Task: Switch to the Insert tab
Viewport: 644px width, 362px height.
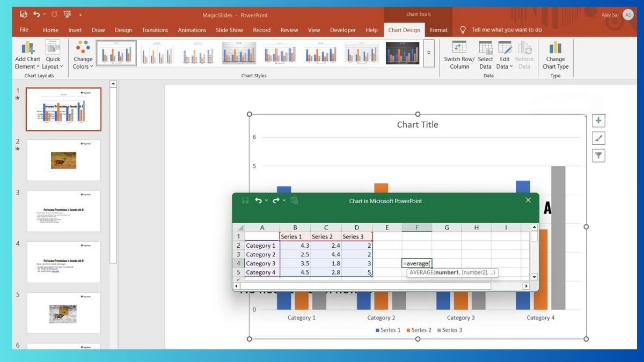Action: (75, 30)
